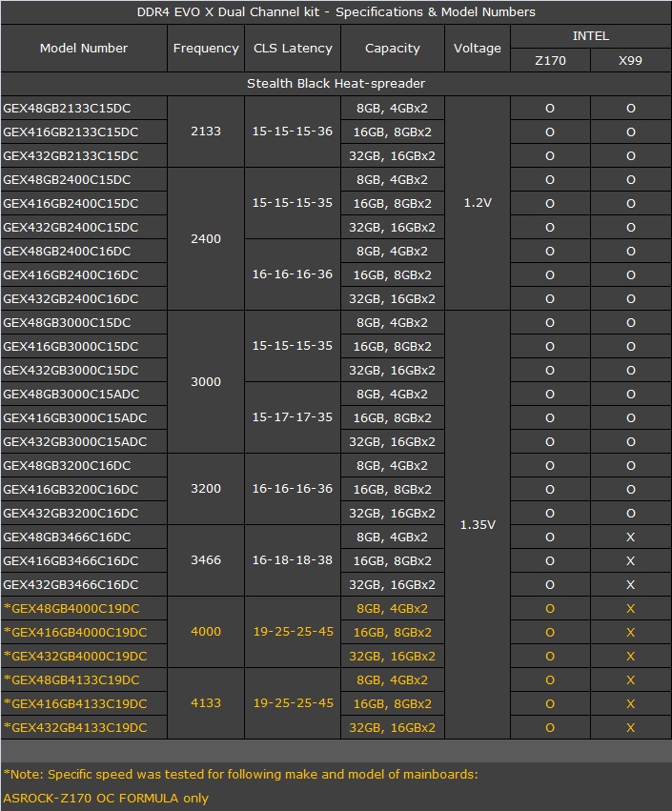
Task: Select the 3466 frequency cell
Action: (206, 561)
